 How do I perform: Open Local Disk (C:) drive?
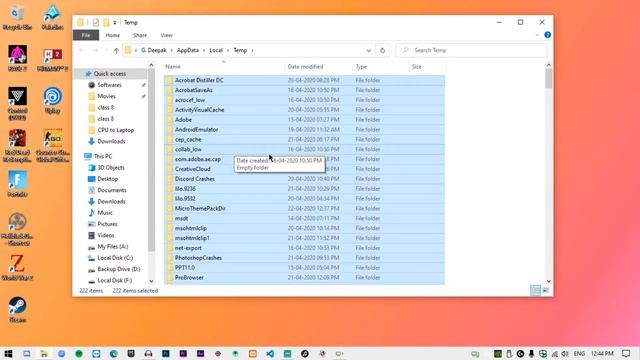tap(115, 258)
